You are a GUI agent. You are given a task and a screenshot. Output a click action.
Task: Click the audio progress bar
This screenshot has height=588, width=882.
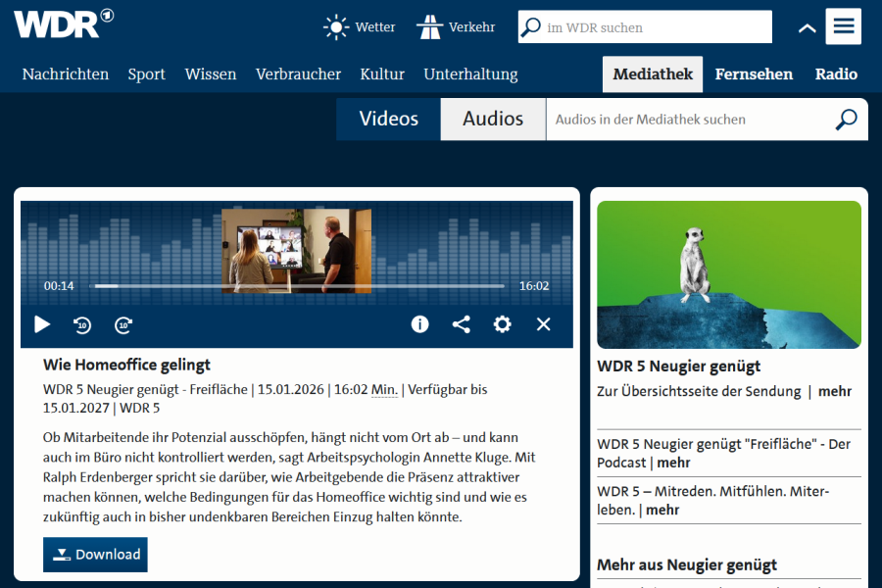(x=299, y=286)
